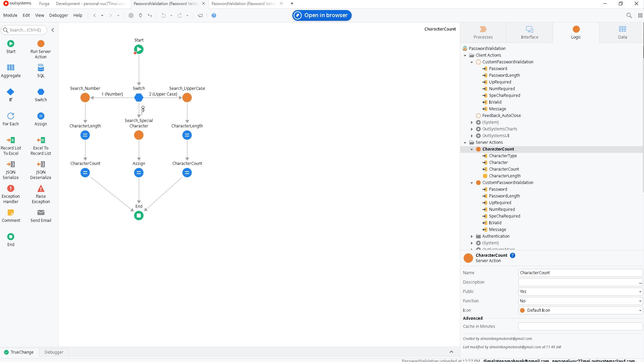Select the Exception Handler tool
Screen dimensions: 644x362
point(11,194)
